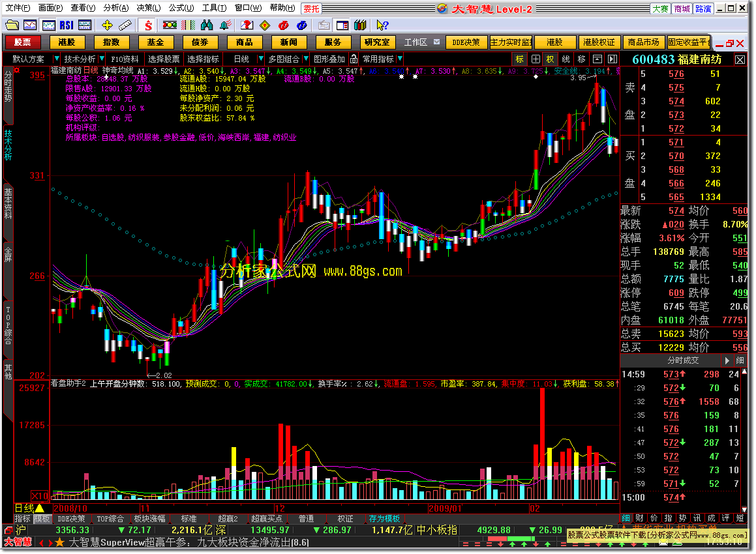Expand the 多图组合 dropdown arrow
Screen dimensions: 756x554
click(x=306, y=59)
